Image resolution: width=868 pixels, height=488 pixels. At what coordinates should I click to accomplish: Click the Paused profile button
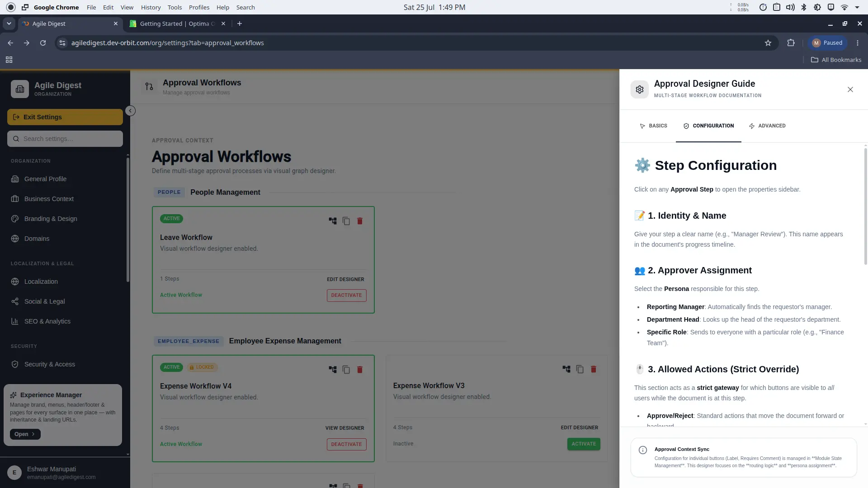click(x=827, y=43)
